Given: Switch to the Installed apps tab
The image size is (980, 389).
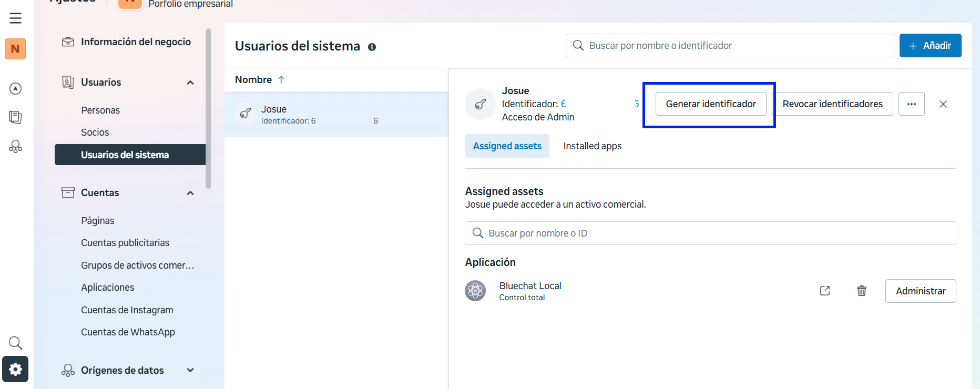Looking at the screenshot, I should coord(592,146).
